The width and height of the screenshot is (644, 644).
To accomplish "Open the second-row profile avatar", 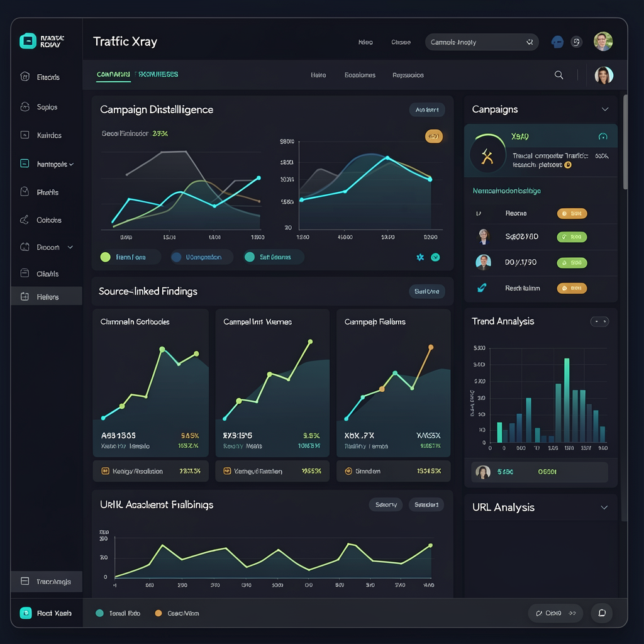I will pos(604,75).
